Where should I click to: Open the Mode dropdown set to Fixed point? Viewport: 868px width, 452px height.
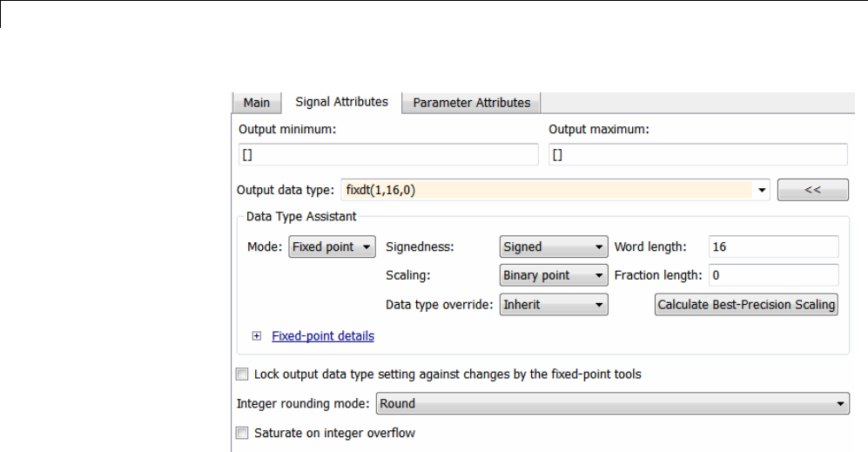333,246
